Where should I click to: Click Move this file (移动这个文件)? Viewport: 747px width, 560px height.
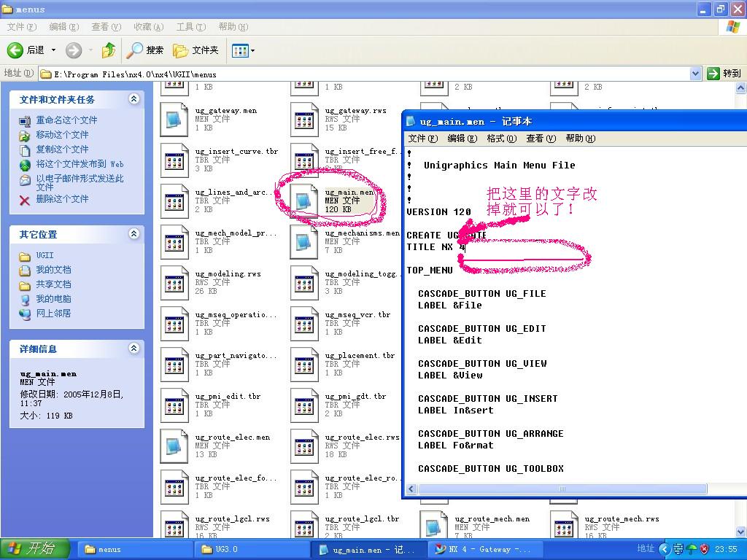pos(62,135)
